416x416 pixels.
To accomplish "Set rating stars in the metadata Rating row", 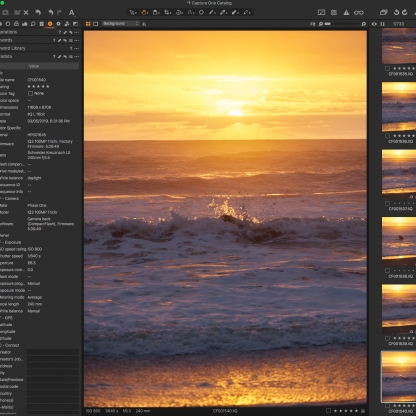I will pyautogui.click(x=38, y=87).
